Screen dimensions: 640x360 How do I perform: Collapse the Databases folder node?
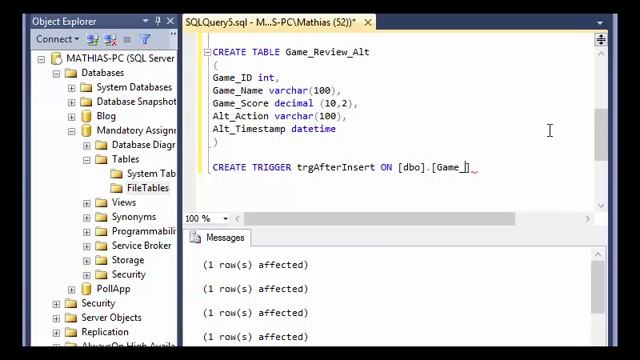coord(56,74)
